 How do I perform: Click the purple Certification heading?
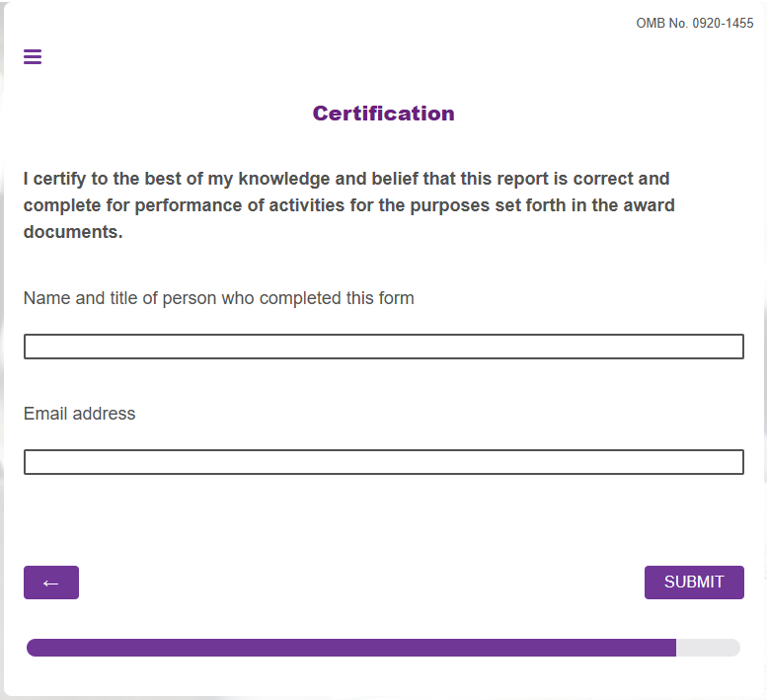click(383, 114)
